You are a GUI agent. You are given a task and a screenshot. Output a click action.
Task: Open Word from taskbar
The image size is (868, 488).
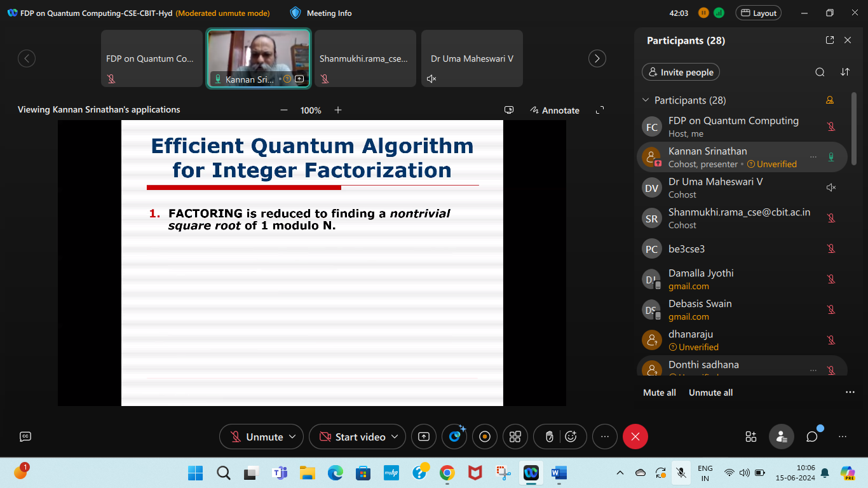559,473
